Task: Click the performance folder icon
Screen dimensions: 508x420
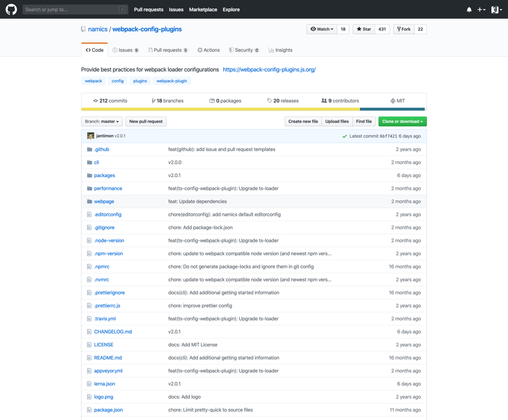Action: pos(90,188)
